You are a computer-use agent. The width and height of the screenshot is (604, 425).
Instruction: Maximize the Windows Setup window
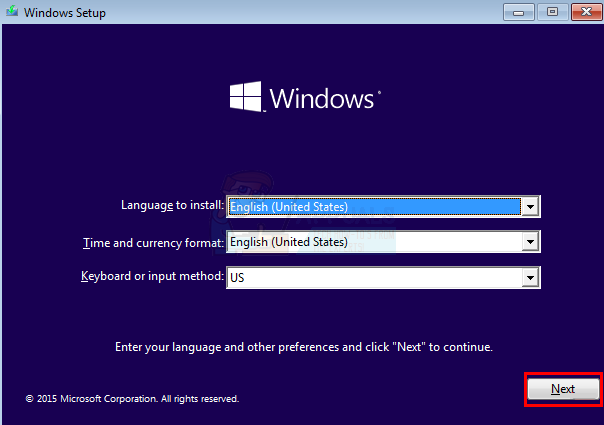point(552,12)
